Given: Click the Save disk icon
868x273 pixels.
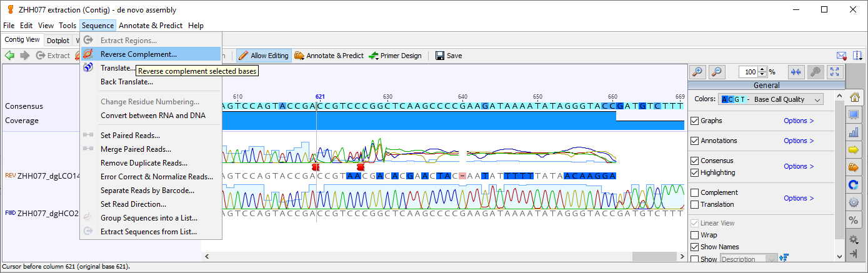Looking at the screenshot, I should (440, 56).
